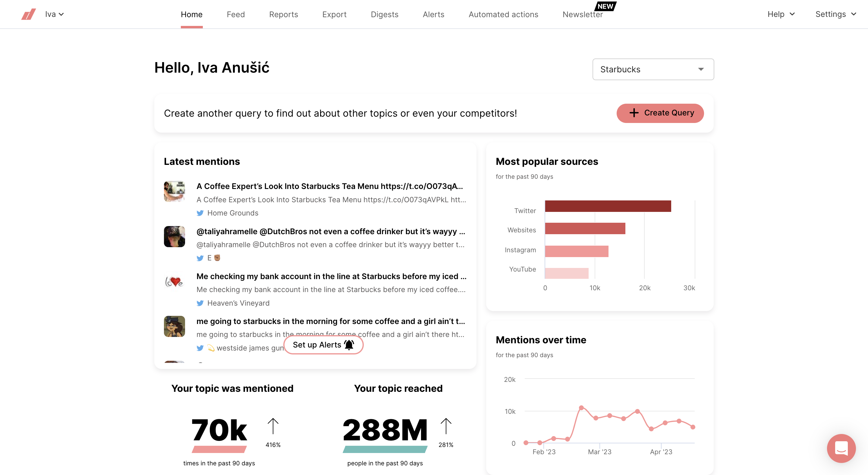Open the Starbucks query selector

point(653,69)
